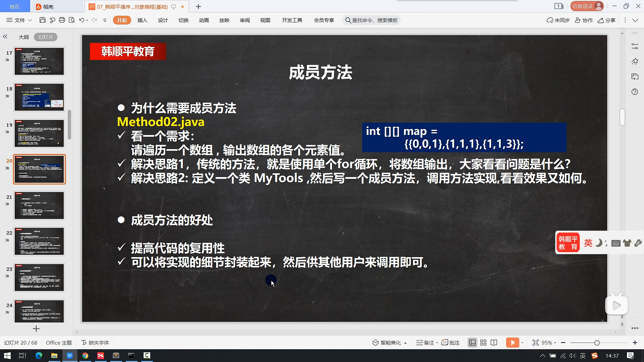Switch slide panel to 大纲 outline view
Screen dimensions: 644x362
(23, 37)
